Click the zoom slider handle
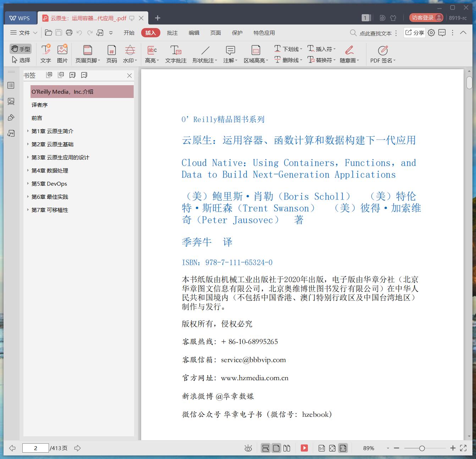This screenshot has height=459, width=476. pos(422,448)
